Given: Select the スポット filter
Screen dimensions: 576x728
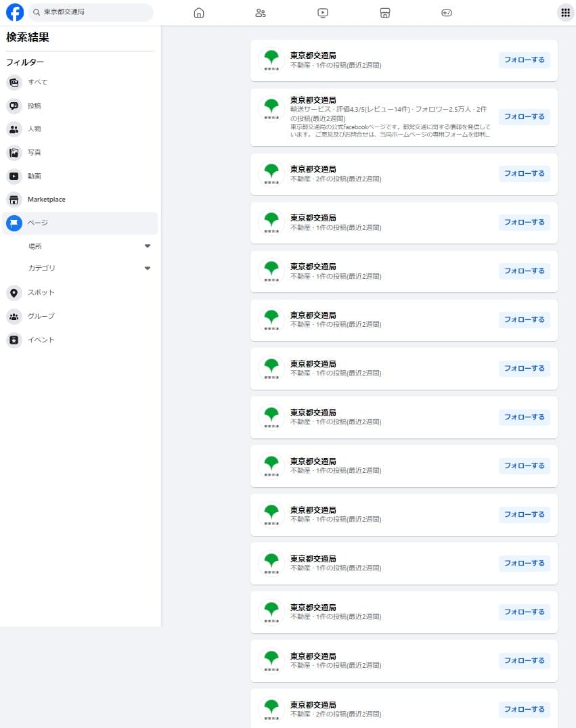Looking at the screenshot, I should (x=80, y=292).
